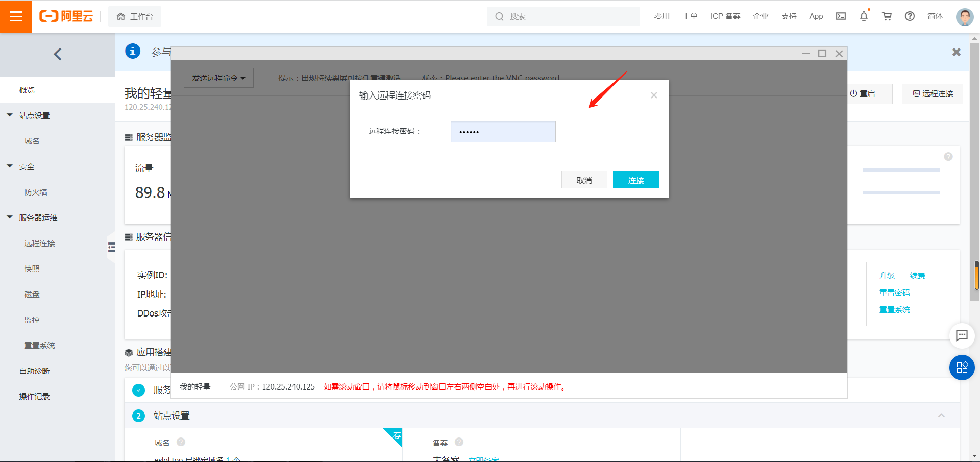This screenshot has height=462, width=980.
Task: Select 快照 in the sidebar
Action: pyautogui.click(x=32, y=269)
